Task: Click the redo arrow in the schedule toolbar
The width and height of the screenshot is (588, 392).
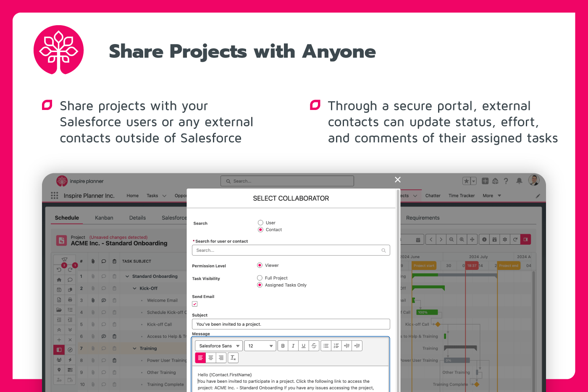Action: (70, 270)
